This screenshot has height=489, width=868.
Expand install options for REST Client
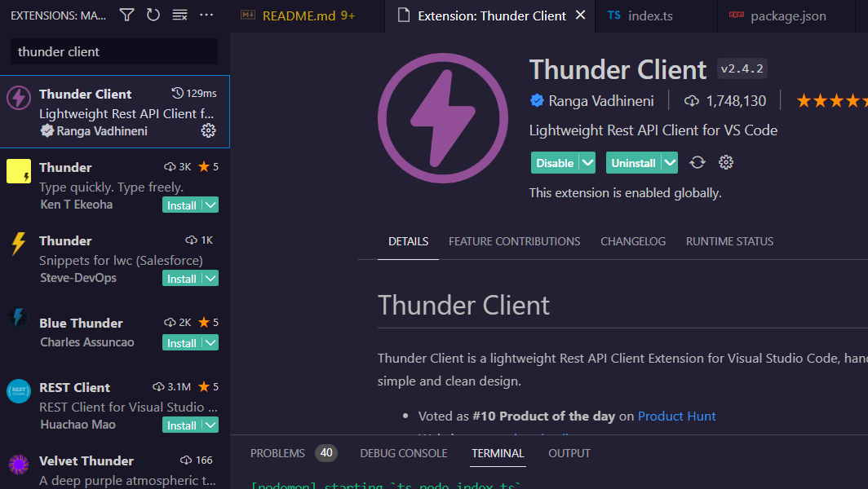(210, 425)
